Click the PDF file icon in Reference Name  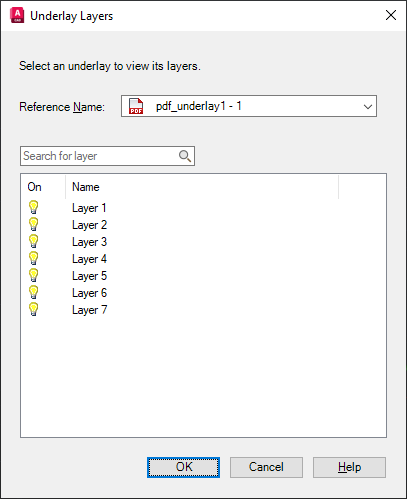(x=136, y=106)
